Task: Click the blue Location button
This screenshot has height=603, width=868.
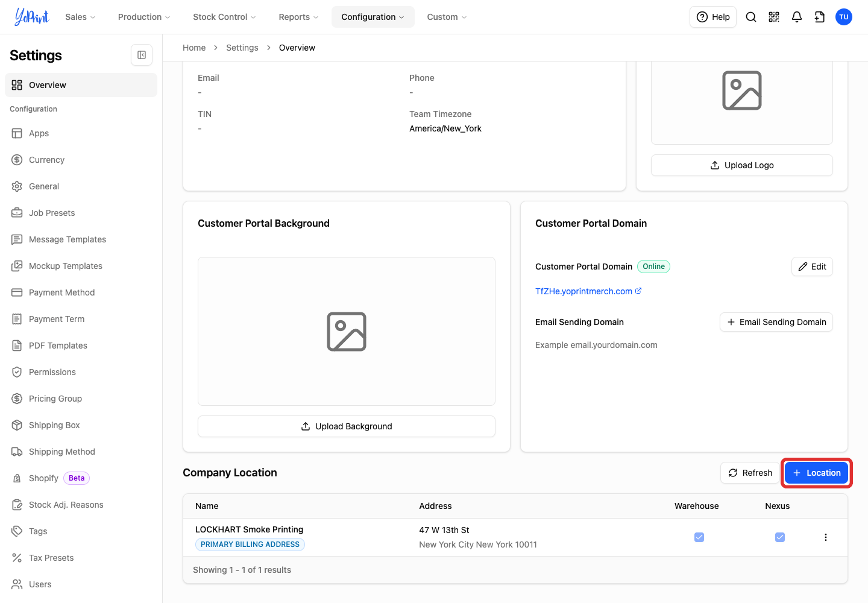Action: click(x=816, y=473)
